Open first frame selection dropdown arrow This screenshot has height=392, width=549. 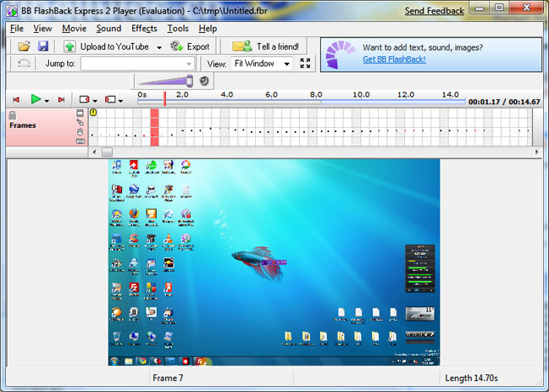95,101
